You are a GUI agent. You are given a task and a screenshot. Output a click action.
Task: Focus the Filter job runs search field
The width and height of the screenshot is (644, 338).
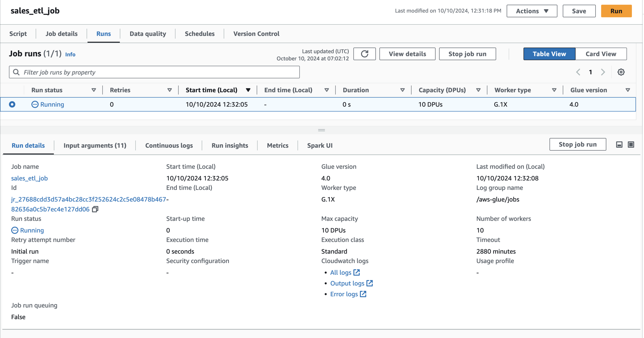click(155, 72)
